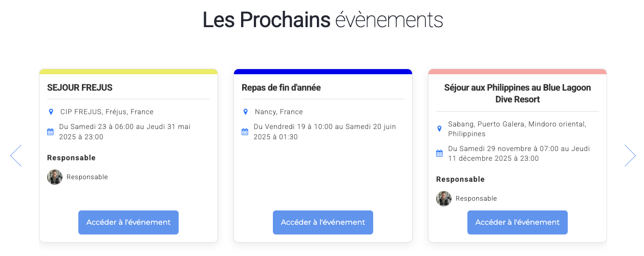Click blue color bar atop Repas card
Screen dimensions: 644x256
tap(323, 72)
